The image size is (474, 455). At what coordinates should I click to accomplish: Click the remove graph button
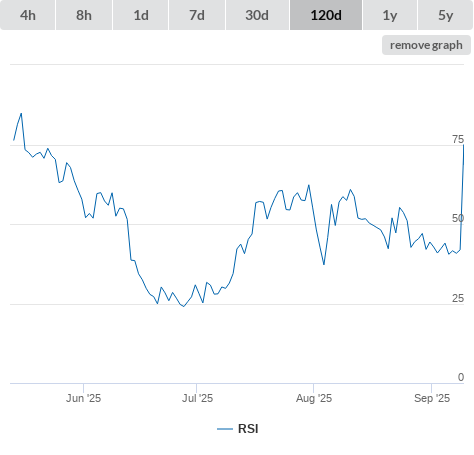[426, 45]
